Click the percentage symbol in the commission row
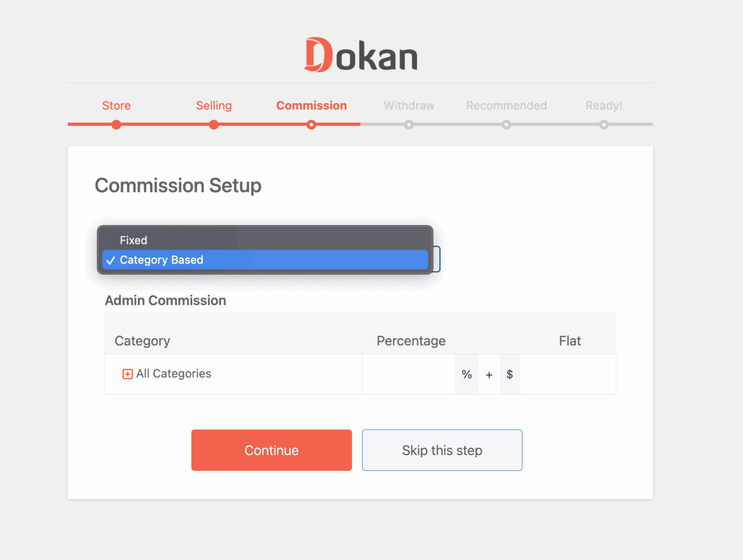This screenshot has width=743, height=560. click(466, 374)
